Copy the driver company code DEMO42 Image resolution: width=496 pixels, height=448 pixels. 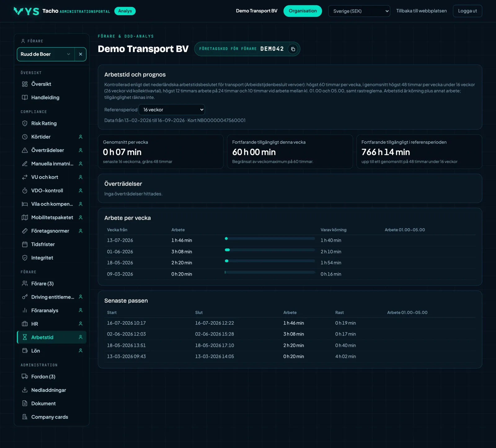pos(293,49)
